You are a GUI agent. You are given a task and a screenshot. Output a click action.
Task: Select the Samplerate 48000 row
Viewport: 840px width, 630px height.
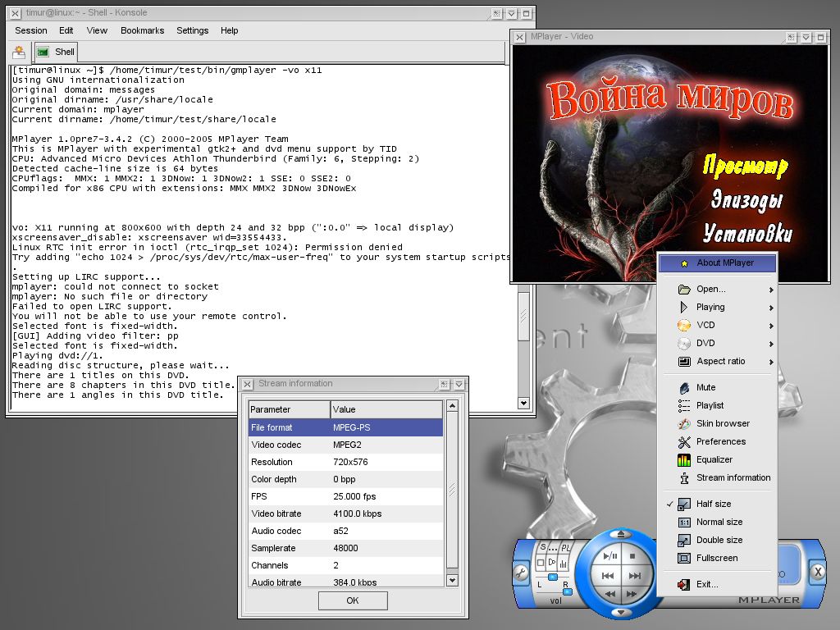coord(345,548)
